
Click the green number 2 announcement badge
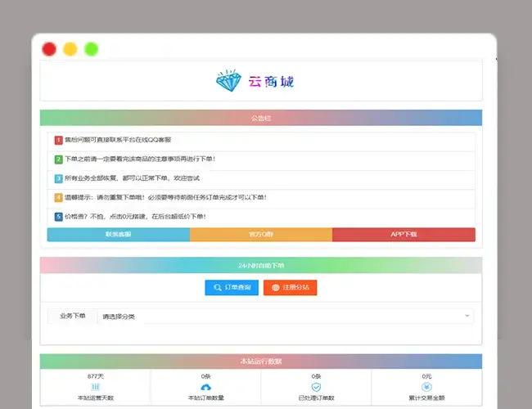(x=59, y=159)
